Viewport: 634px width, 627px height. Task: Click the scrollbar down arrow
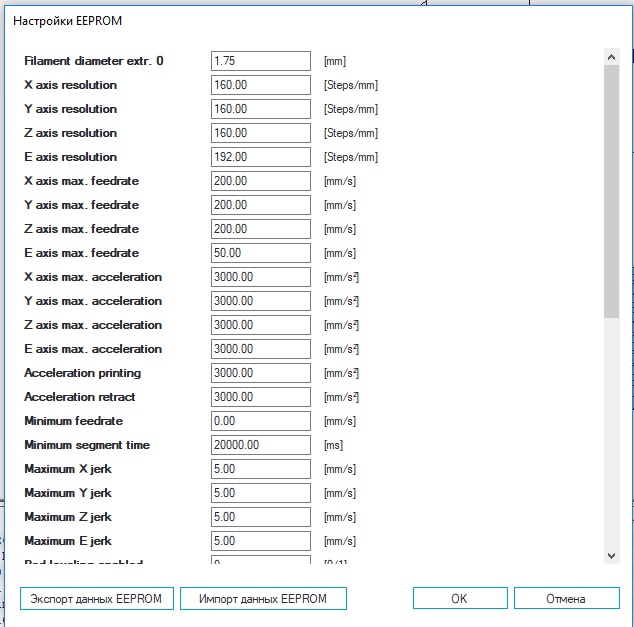coord(611,556)
